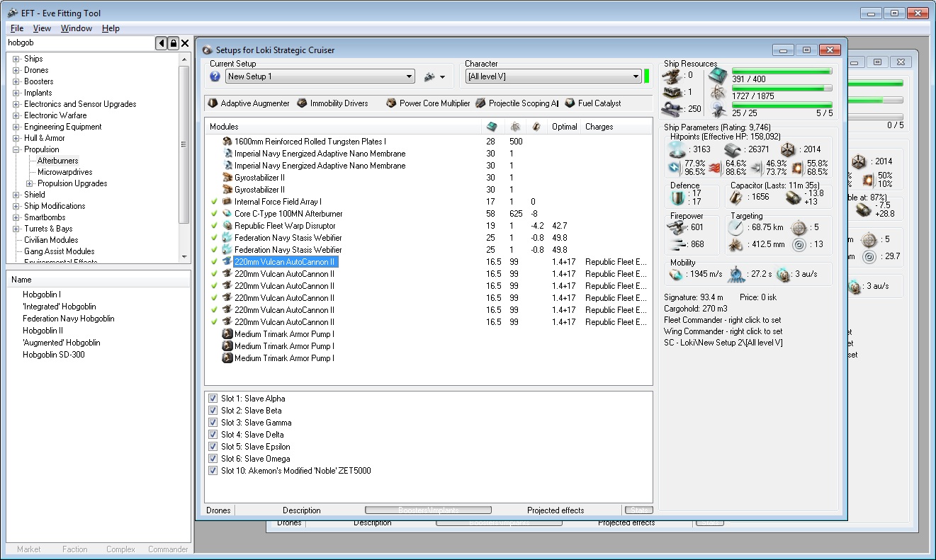Toggle the green checkmark on Internal Force Field Array I
936x560 pixels.
pos(214,202)
